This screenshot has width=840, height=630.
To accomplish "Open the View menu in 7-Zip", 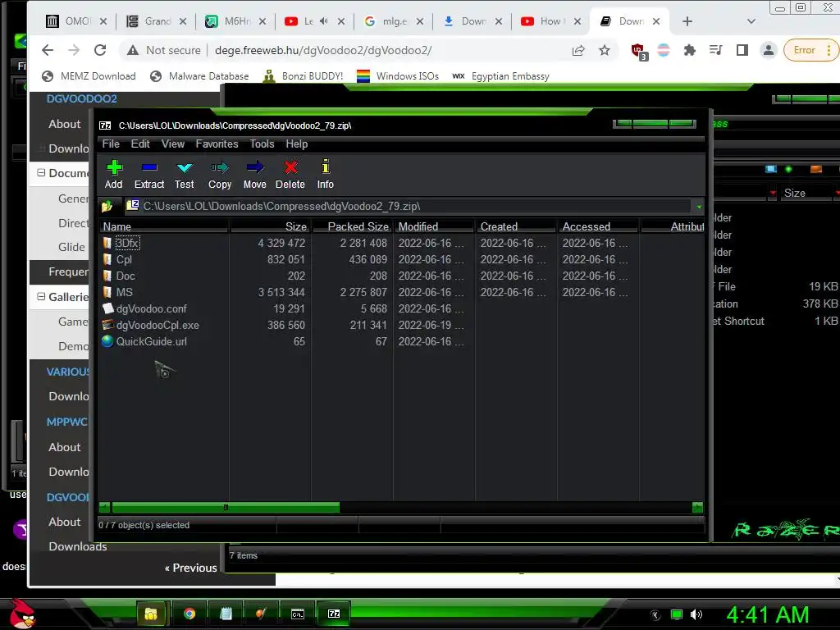I will click(x=173, y=144).
